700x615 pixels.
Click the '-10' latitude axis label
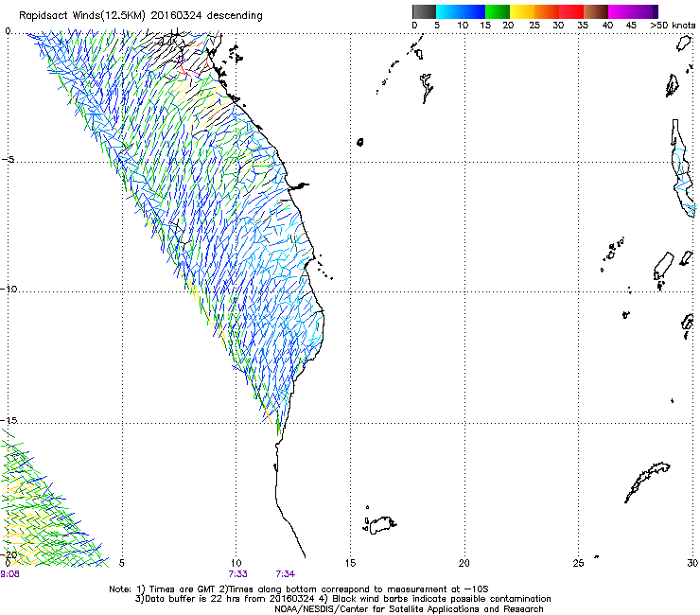(9, 289)
